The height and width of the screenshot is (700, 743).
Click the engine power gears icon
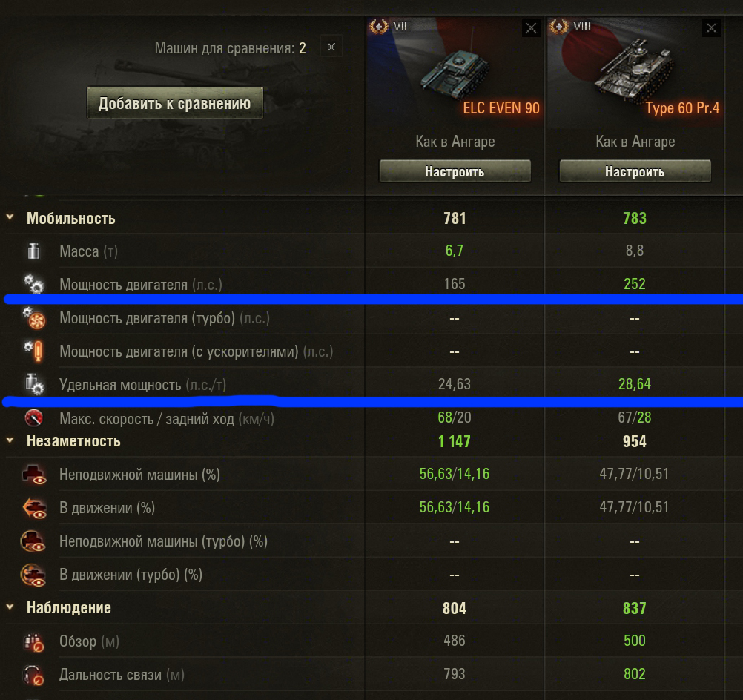(33, 284)
